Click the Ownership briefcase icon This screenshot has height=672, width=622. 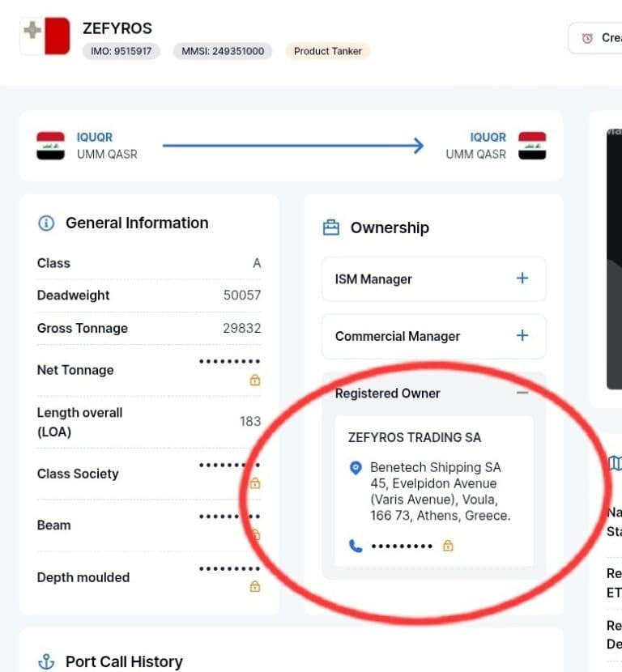point(331,228)
